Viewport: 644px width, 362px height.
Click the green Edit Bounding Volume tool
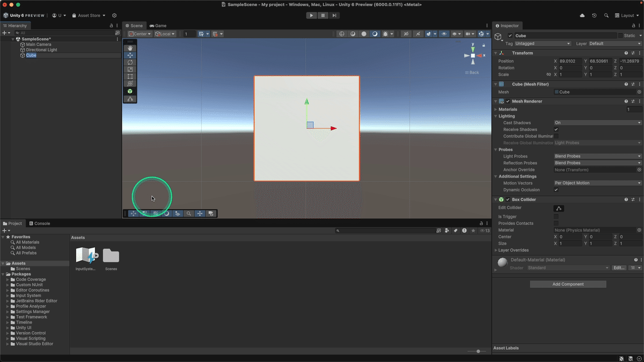(x=130, y=92)
